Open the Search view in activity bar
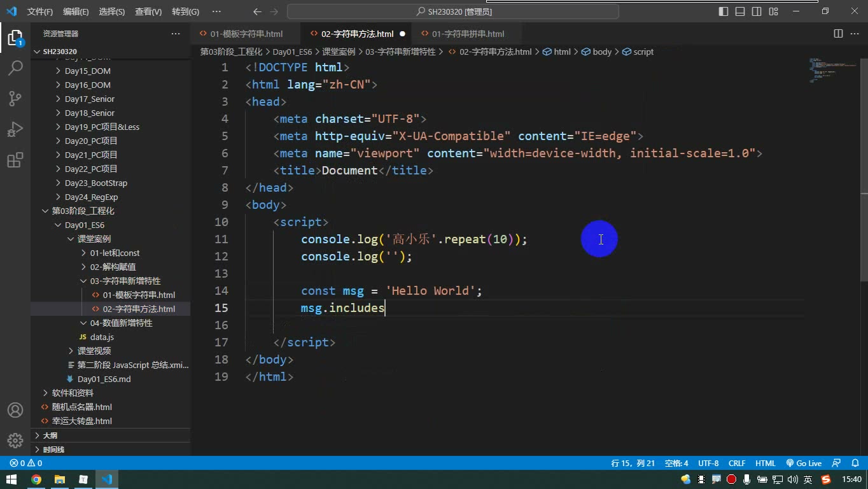Viewport: 868px width, 489px height. (x=15, y=68)
